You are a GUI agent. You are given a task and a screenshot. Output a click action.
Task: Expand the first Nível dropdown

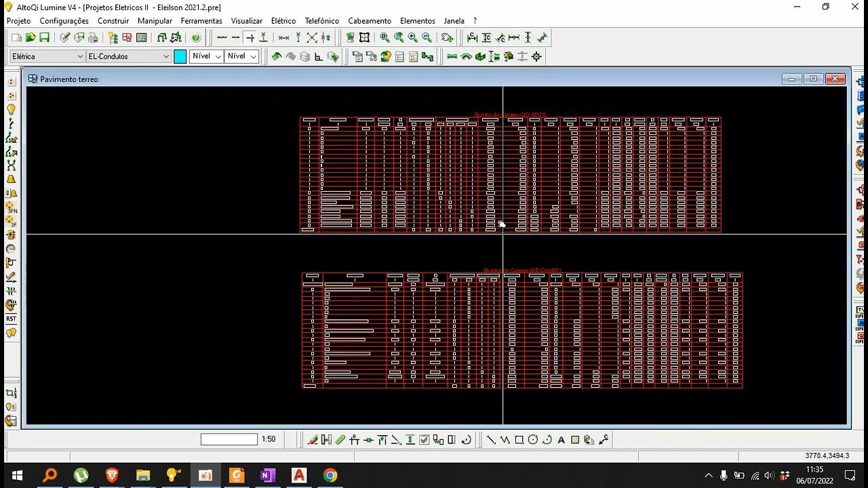[207, 56]
